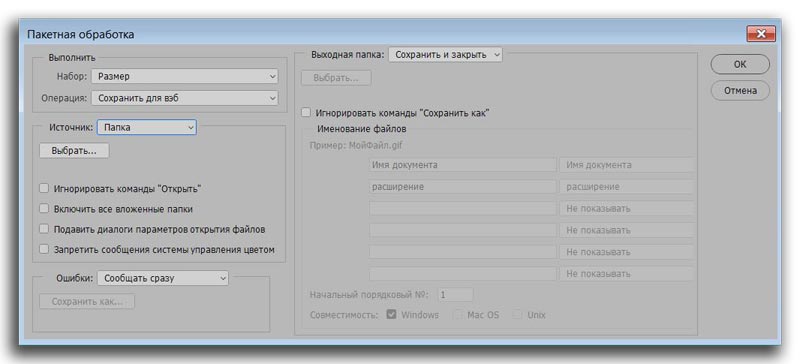Click the left расширение naming field

[x=462, y=187]
